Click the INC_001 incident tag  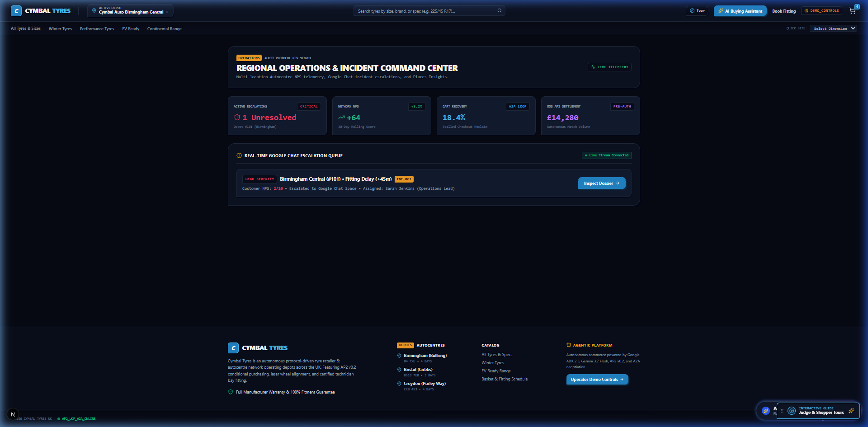coord(404,179)
